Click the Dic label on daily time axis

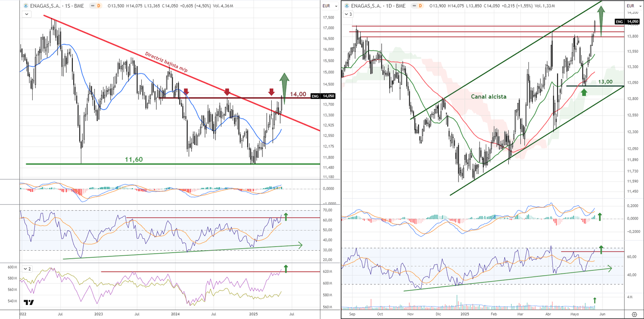pos(438,314)
